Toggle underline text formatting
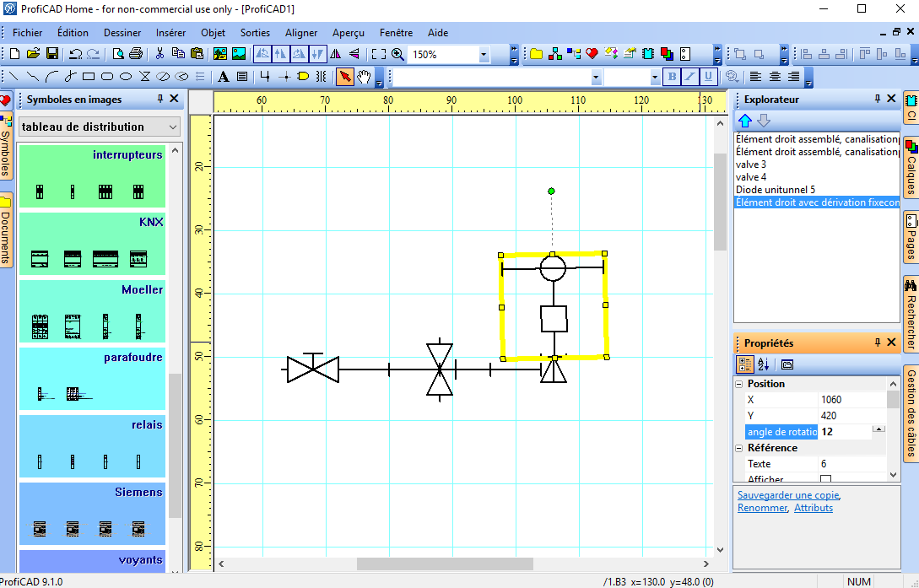 (x=708, y=77)
